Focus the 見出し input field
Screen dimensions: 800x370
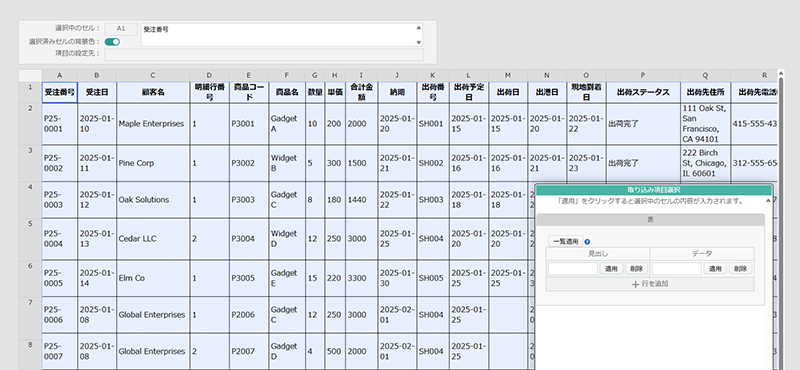click(573, 268)
